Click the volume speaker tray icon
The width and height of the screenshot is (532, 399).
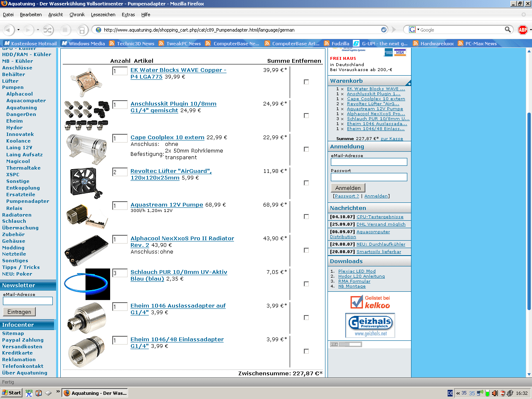click(495, 393)
